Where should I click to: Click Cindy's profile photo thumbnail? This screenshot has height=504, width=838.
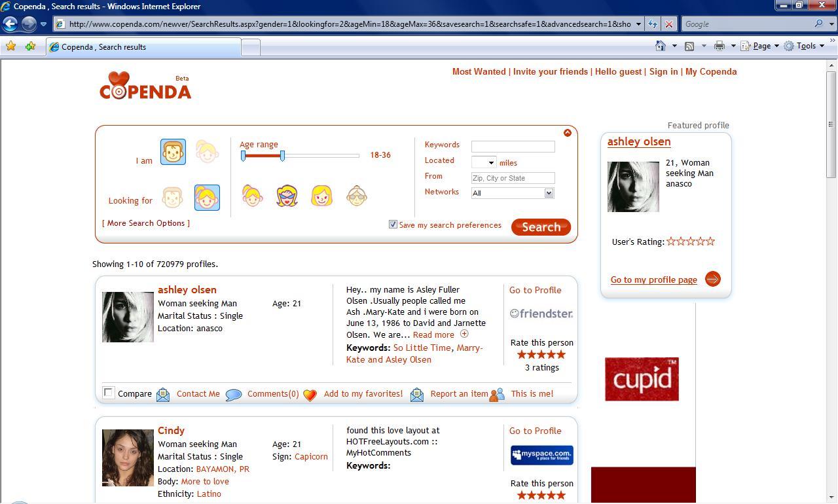[128, 458]
